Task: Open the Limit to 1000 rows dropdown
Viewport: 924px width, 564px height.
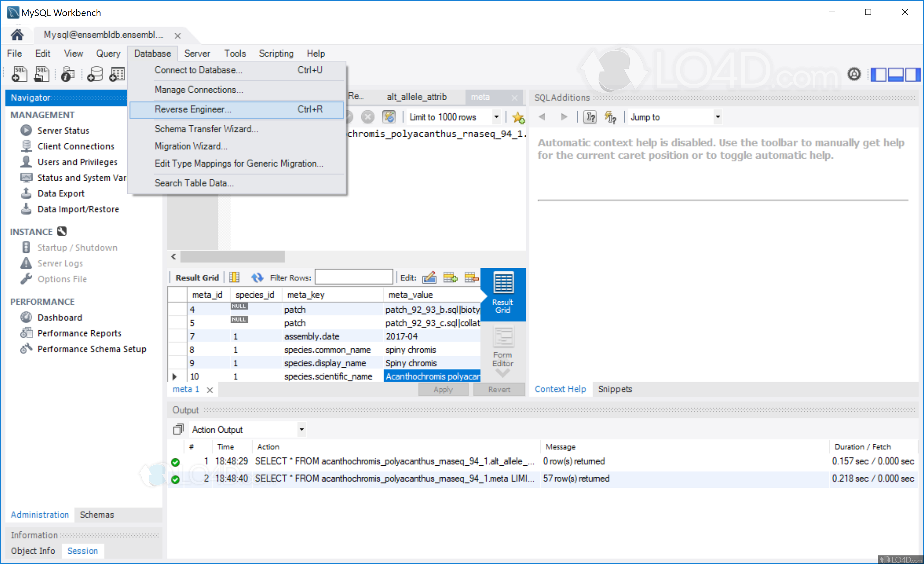Action: click(497, 117)
